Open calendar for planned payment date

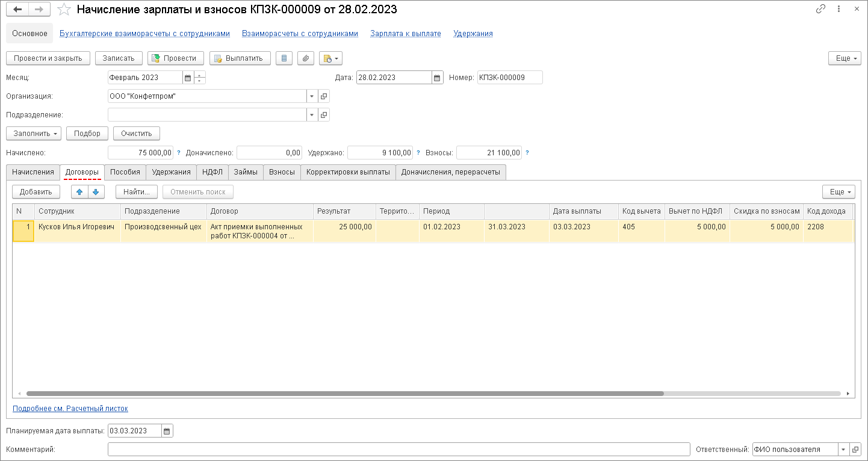tap(167, 431)
